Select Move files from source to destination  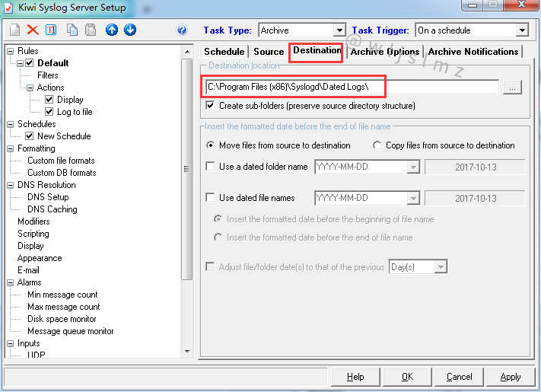coord(210,145)
